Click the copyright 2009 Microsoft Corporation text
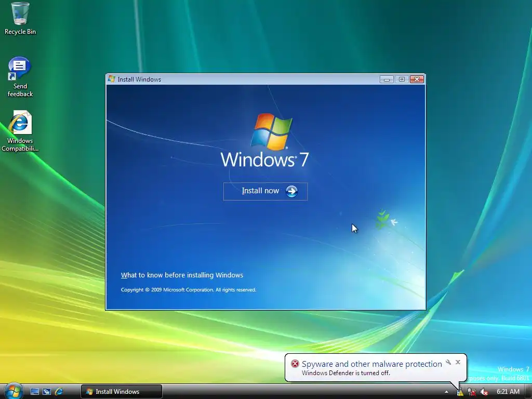This screenshot has height=399, width=532. tap(189, 290)
